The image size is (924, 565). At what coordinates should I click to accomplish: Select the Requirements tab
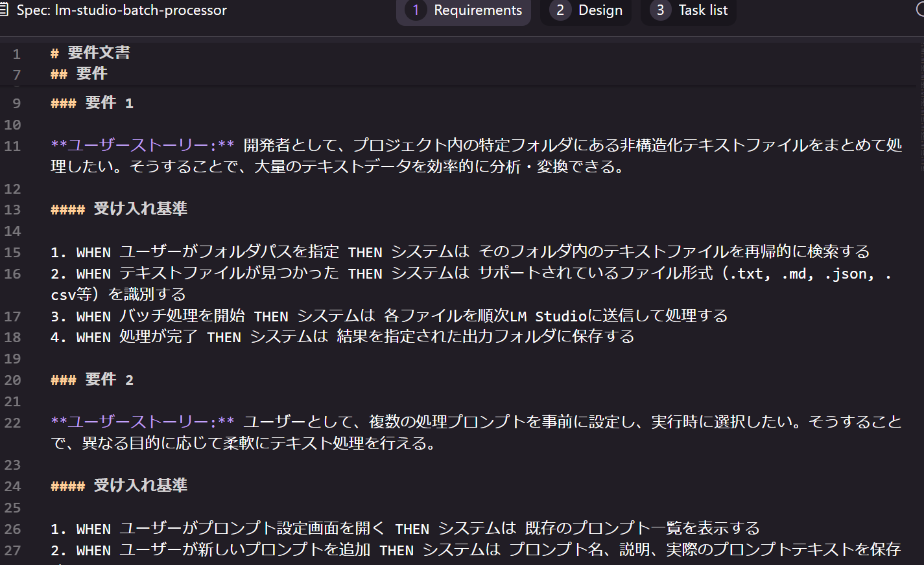pyautogui.click(x=478, y=10)
